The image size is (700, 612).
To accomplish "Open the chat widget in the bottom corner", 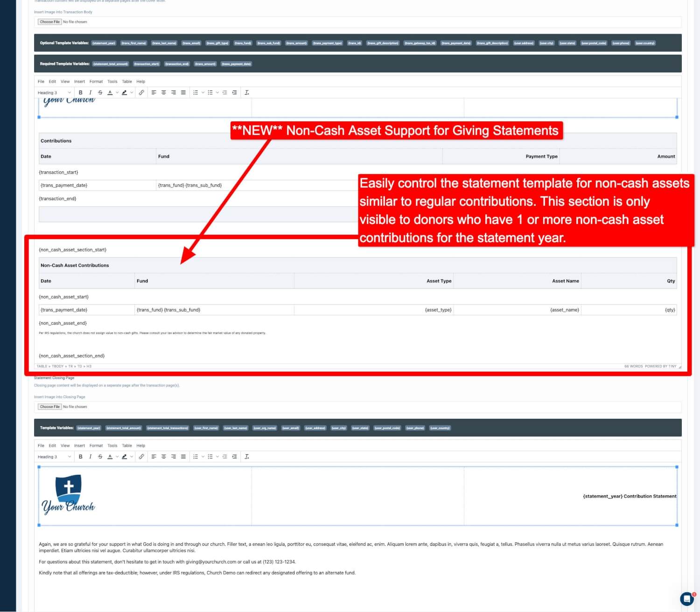I will point(687,598).
